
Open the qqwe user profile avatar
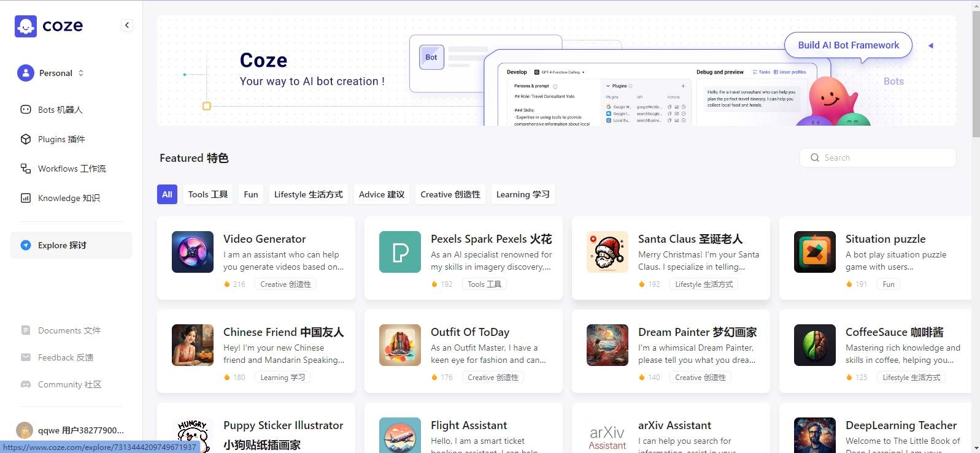click(x=25, y=430)
